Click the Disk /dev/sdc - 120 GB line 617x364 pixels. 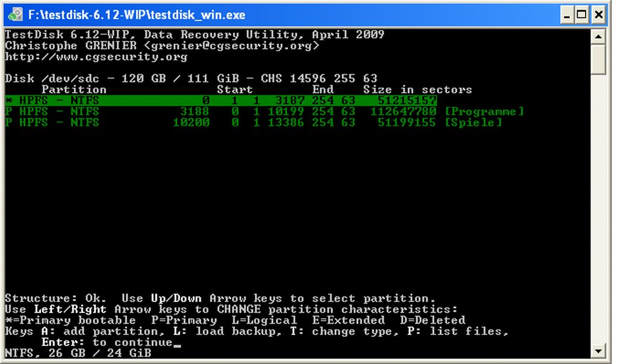point(191,78)
